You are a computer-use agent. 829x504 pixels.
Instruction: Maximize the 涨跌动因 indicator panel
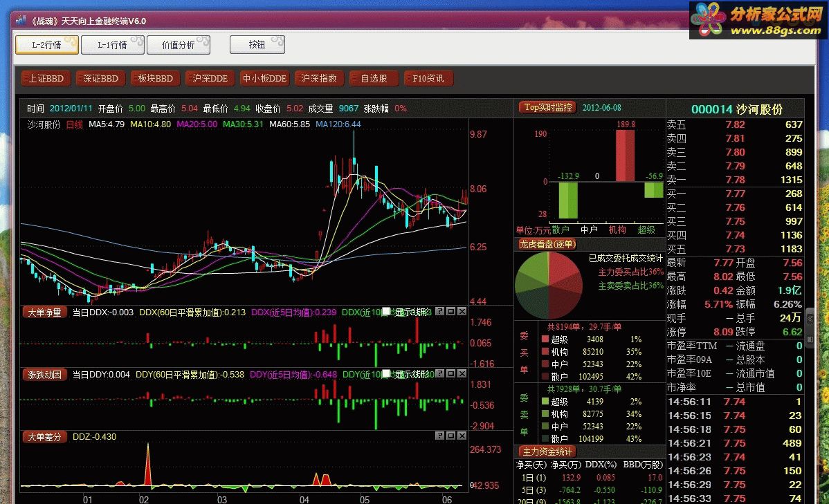[451, 373]
